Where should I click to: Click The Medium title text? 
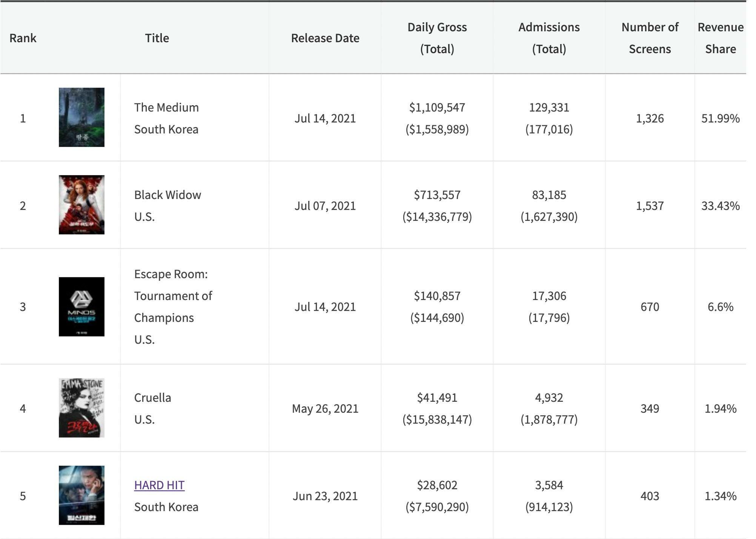click(x=166, y=107)
